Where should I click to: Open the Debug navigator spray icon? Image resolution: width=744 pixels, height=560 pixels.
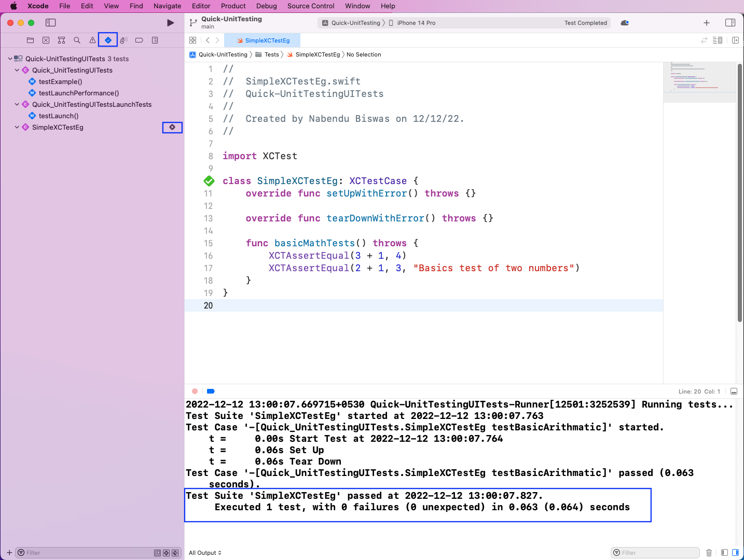pyautogui.click(x=123, y=40)
